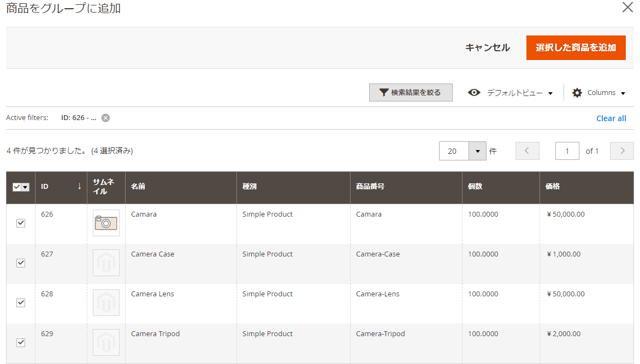Click the Clear all link
This screenshot has height=364, width=640.
611,118
